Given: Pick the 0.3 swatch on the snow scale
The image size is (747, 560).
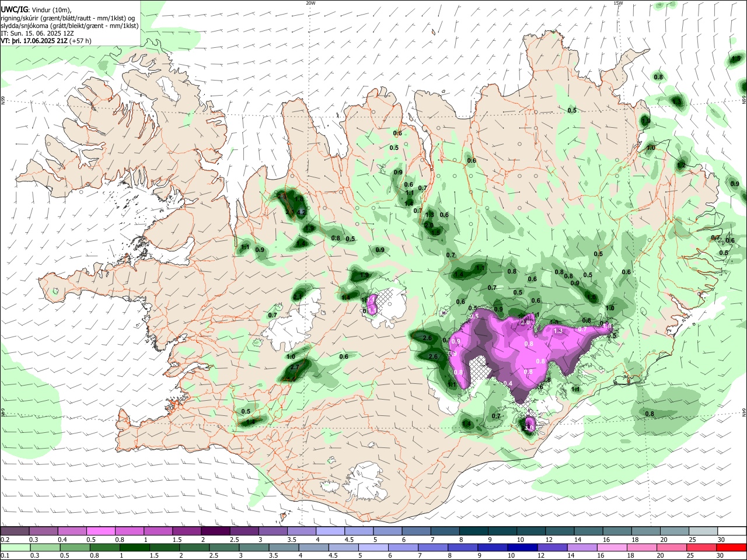Looking at the screenshot, I should point(43,531).
